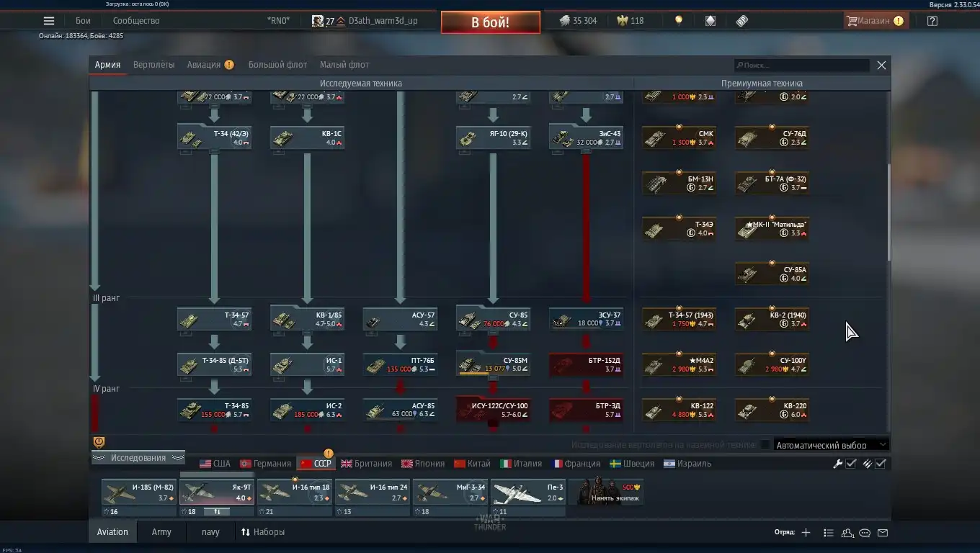Select the И-185 (М-82) crew slot
Image resolution: width=980 pixels, height=553 pixels.
pyautogui.click(x=139, y=498)
